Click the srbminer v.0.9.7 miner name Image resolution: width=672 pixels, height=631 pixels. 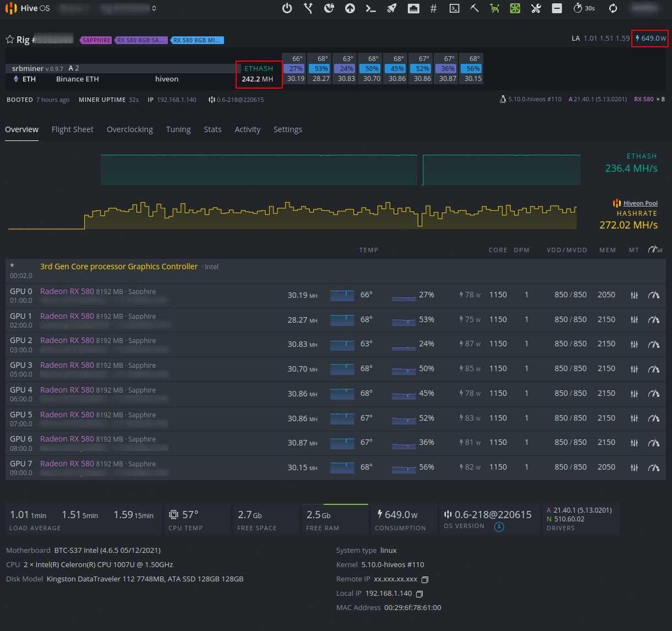[37, 69]
